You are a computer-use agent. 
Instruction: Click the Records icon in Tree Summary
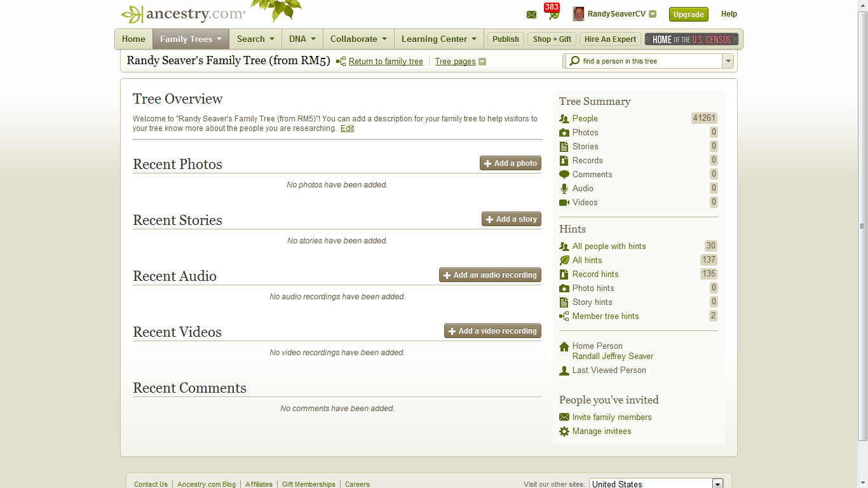564,161
